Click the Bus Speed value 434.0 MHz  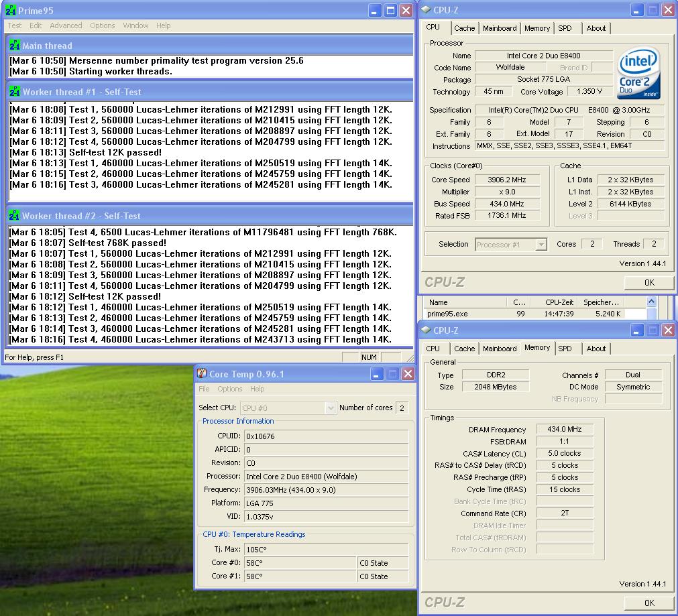[x=507, y=204]
